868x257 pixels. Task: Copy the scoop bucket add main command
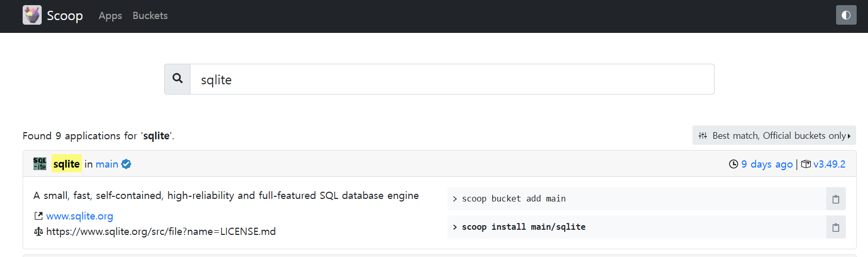[x=836, y=199]
